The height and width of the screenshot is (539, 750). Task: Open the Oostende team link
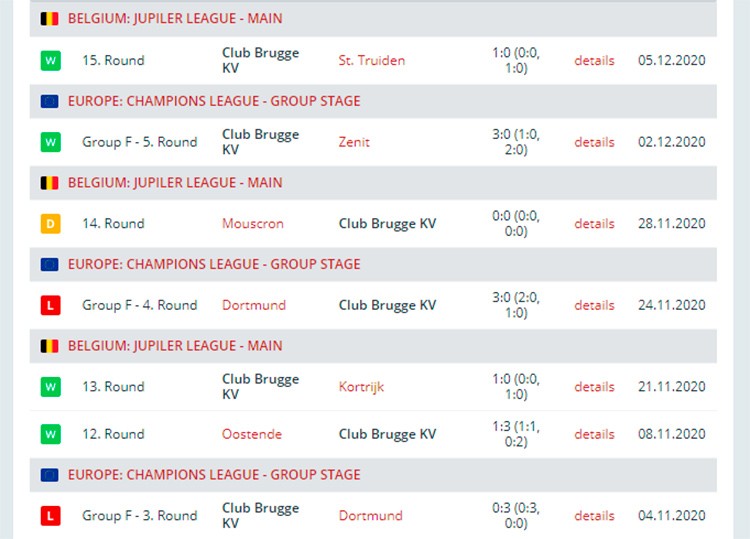point(252,434)
